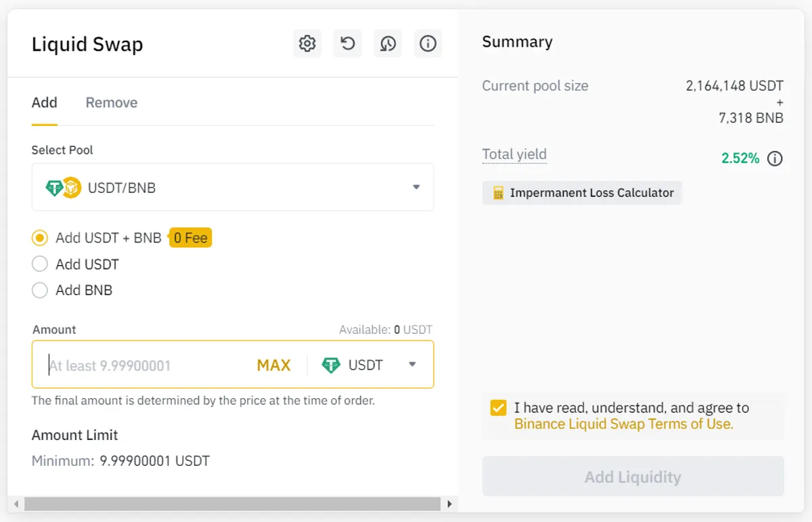Click the USDT/BNB pair icon in pool selector

(63, 188)
